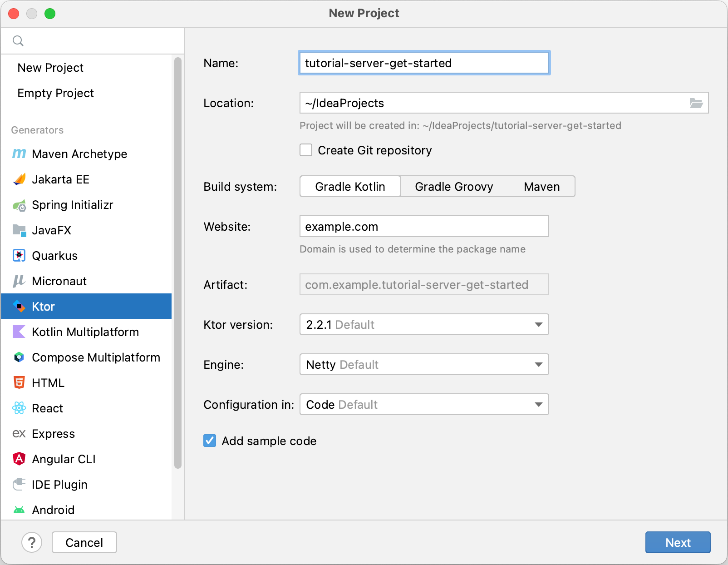
Task: Select the IDE Plugin generator label
Action: coord(59,485)
